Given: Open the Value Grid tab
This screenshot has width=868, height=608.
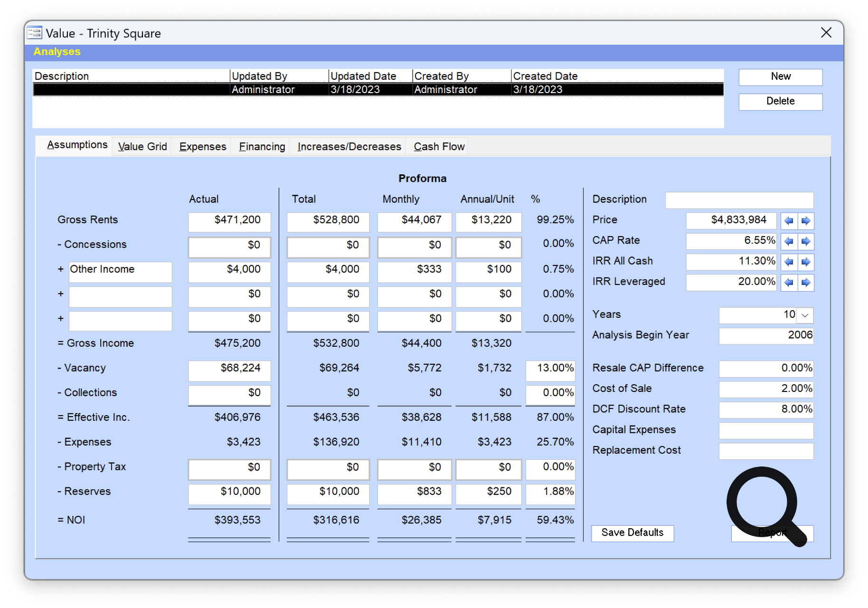Looking at the screenshot, I should click(x=142, y=147).
